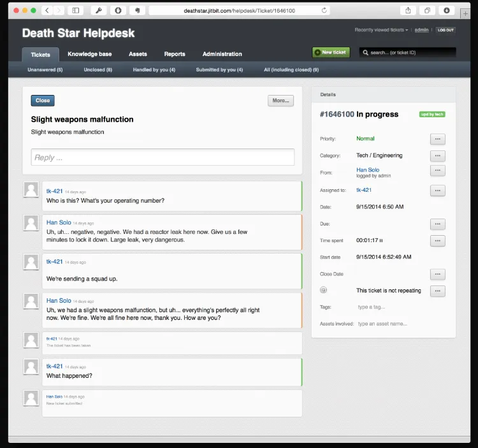The height and width of the screenshot is (448, 478).
Task: Add a new tab with plus icon
Action: tap(465, 14)
